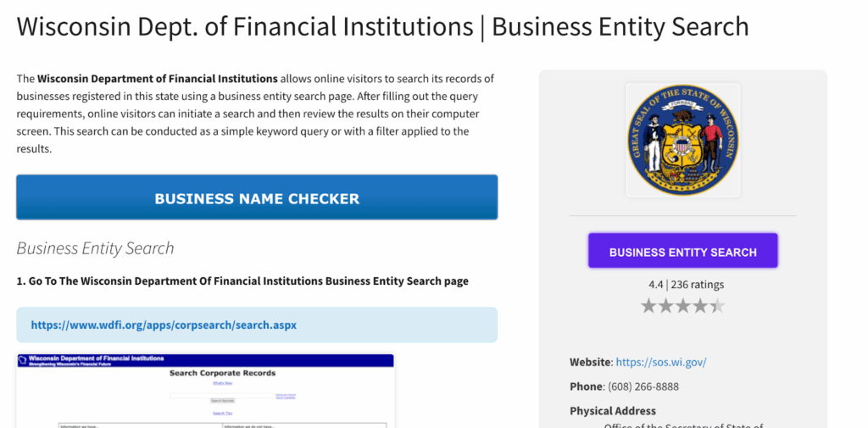The image size is (868, 428).
Task: Select the second rating star
Action: 666,305
